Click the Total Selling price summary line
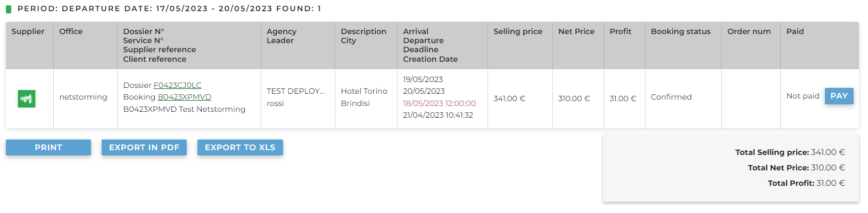Image resolution: width=868 pixels, height=213 pixels. coord(790,152)
